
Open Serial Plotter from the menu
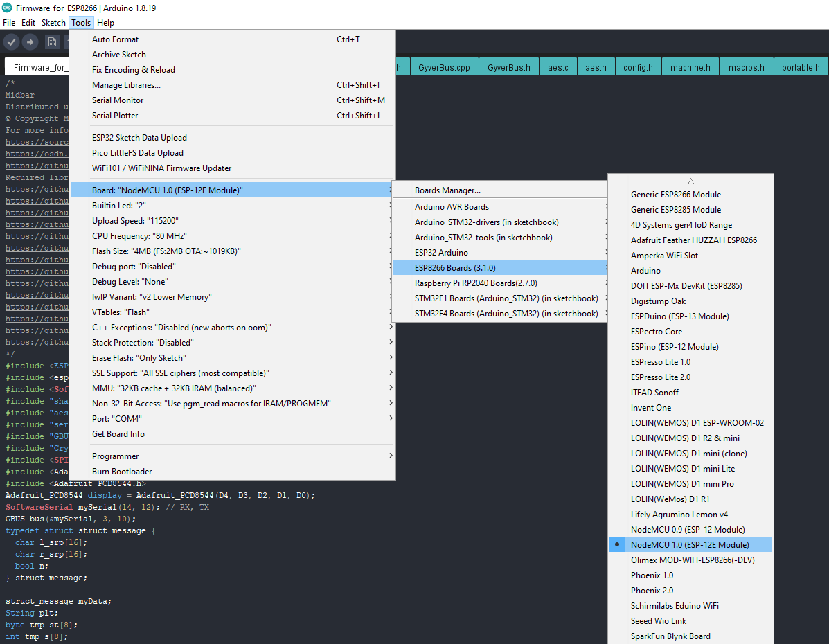coord(233,115)
